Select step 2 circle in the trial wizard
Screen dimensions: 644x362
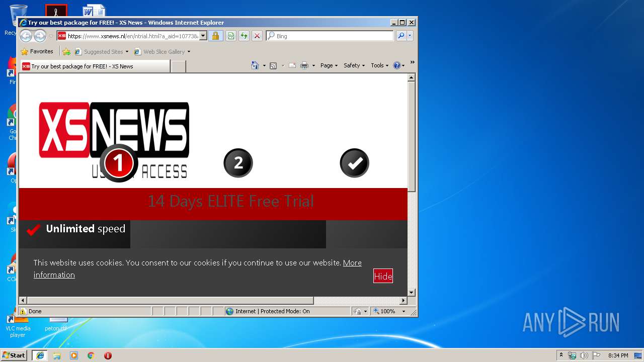point(238,163)
